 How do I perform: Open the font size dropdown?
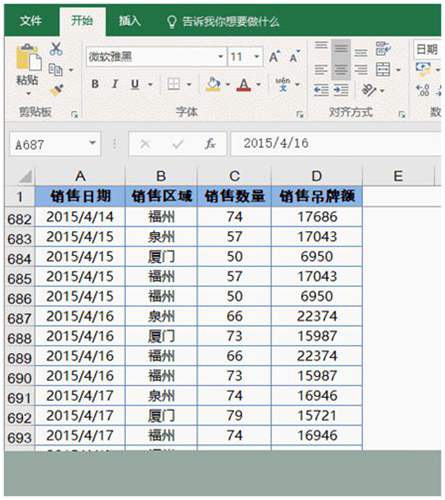[x=257, y=57]
